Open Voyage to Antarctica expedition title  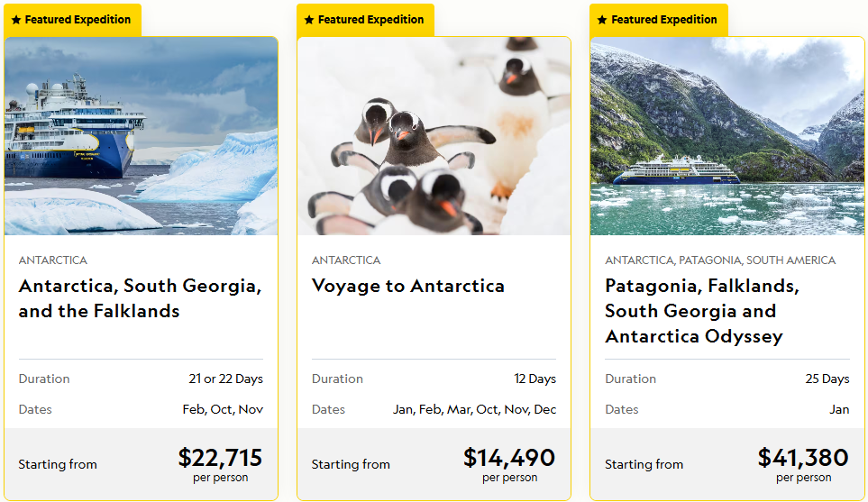[x=407, y=286]
